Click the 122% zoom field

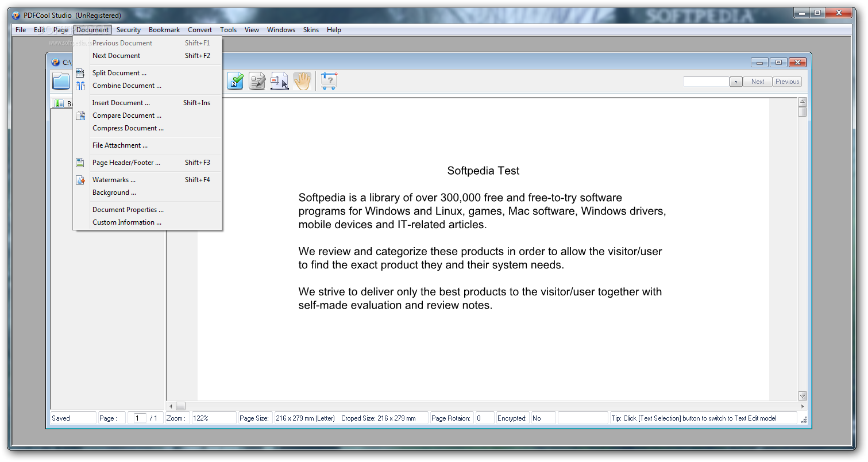click(x=214, y=418)
